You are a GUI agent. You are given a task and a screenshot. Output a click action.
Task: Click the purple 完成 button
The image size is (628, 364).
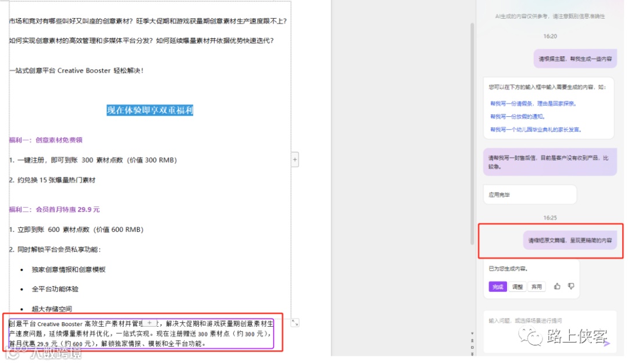coord(497,287)
